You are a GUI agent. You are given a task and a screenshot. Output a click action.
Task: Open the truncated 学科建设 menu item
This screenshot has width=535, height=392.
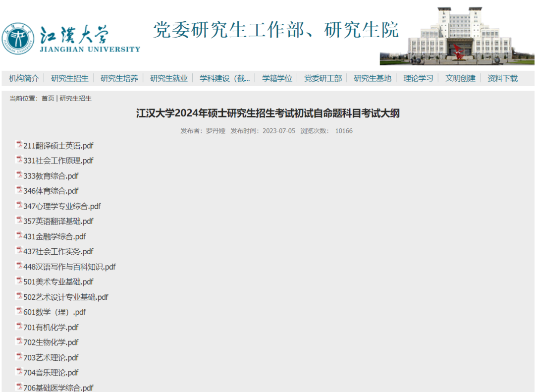pyautogui.click(x=225, y=78)
